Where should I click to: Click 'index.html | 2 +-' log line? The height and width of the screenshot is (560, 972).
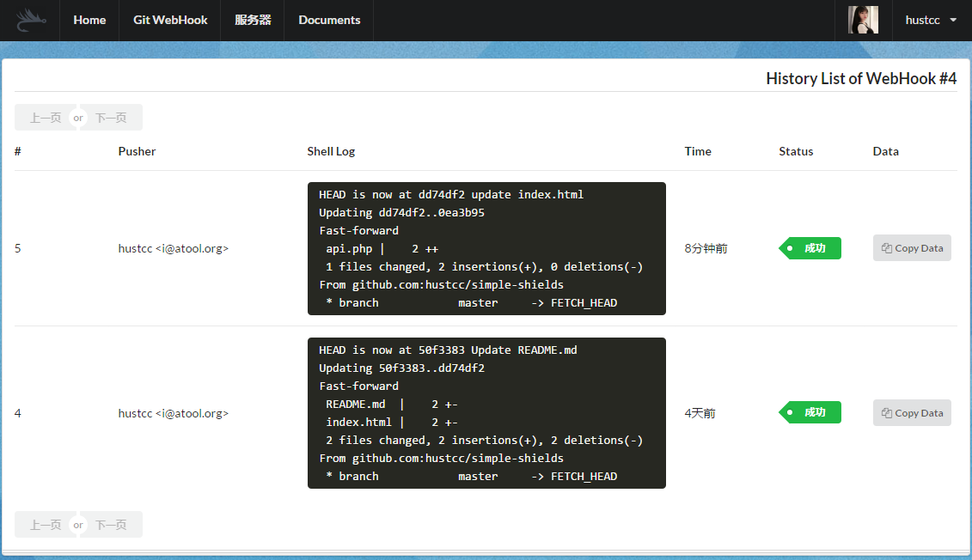[392, 422]
